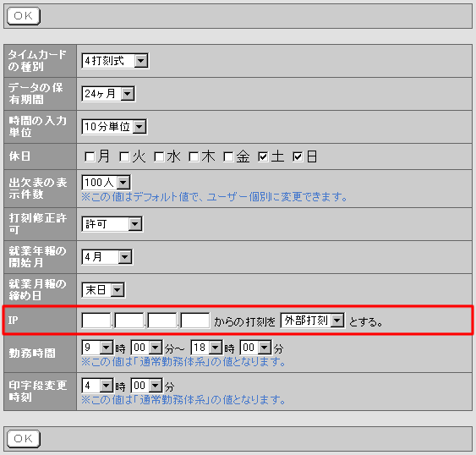Check the 火 holiday checkbox
This screenshot has height=455, width=476.
[124, 157]
